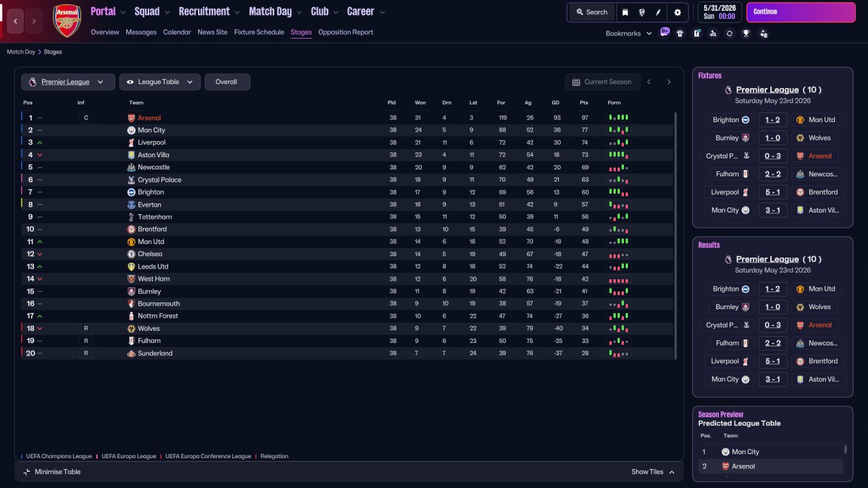The height and width of the screenshot is (488, 868).
Task: Open the Arsenal team name in table
Action: click(149, 118)
